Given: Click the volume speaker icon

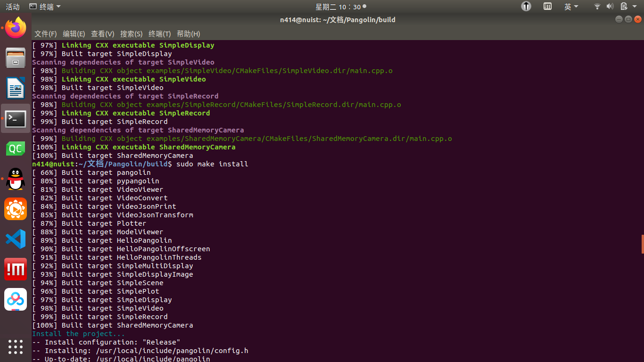Looking at the screenshot, I should click(610, 7).
